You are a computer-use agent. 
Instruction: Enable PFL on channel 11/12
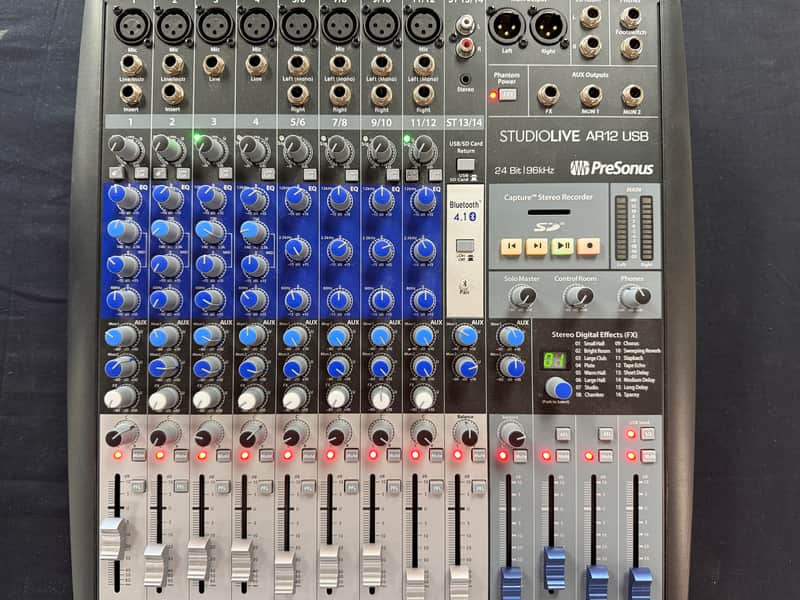[x=436, y=487]
